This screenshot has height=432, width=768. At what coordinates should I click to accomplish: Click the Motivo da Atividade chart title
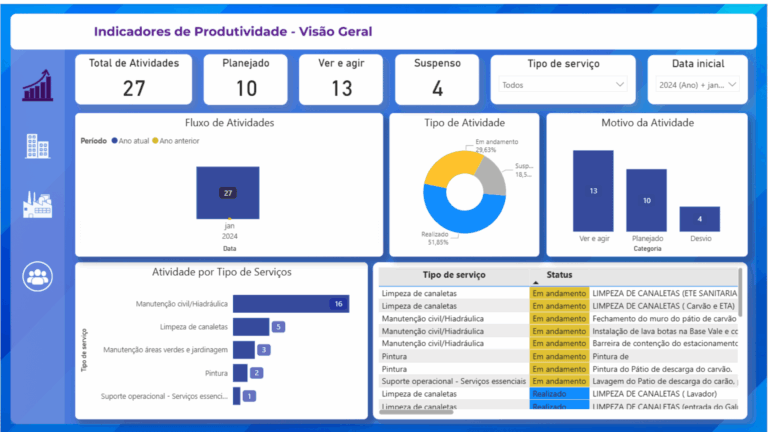(647, 123)
